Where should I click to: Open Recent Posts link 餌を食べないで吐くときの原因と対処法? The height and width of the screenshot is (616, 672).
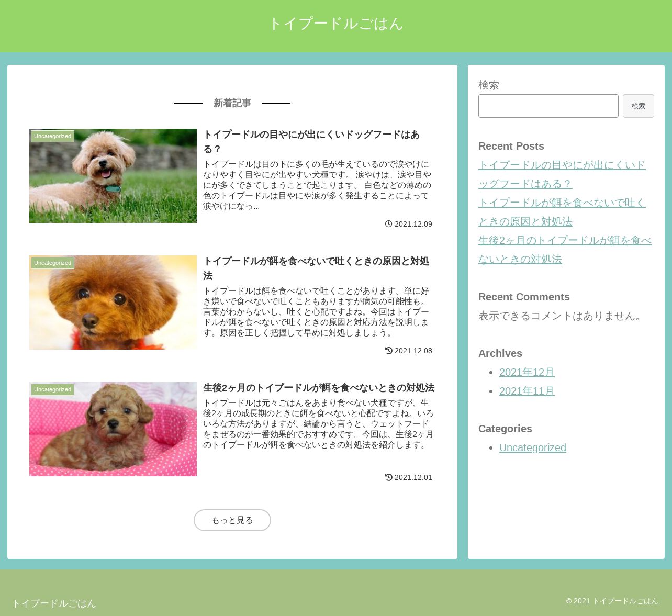click(562, 212)
